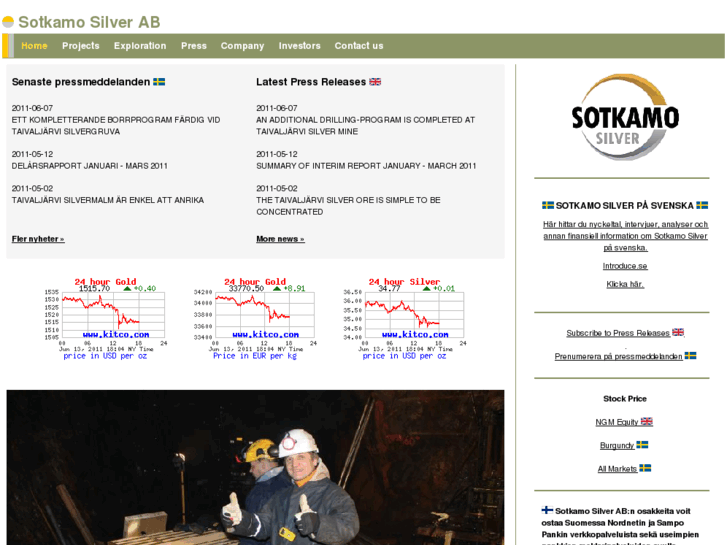Click the Latest Press Releases heading
This screenshot has width=727, height=545.
[x=311, y=82]
